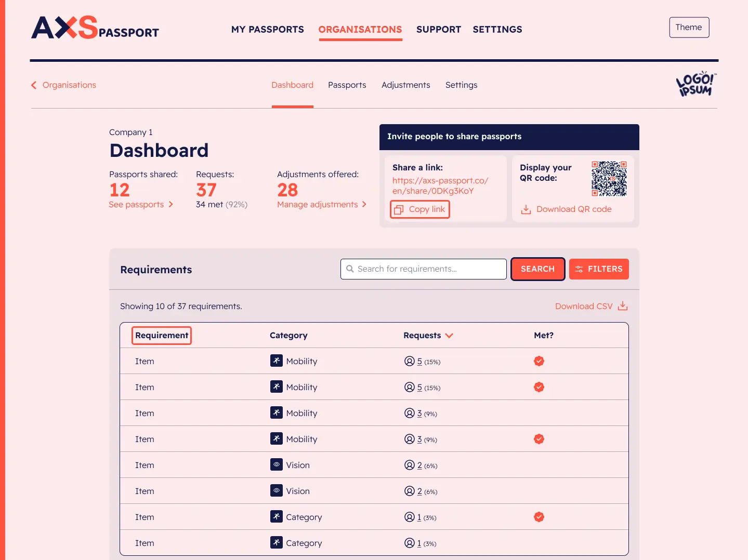Click eye icon in first Vision row
The width and height of the screenshot is (748, 560).
pyautogui.click(x=277, y=464)
